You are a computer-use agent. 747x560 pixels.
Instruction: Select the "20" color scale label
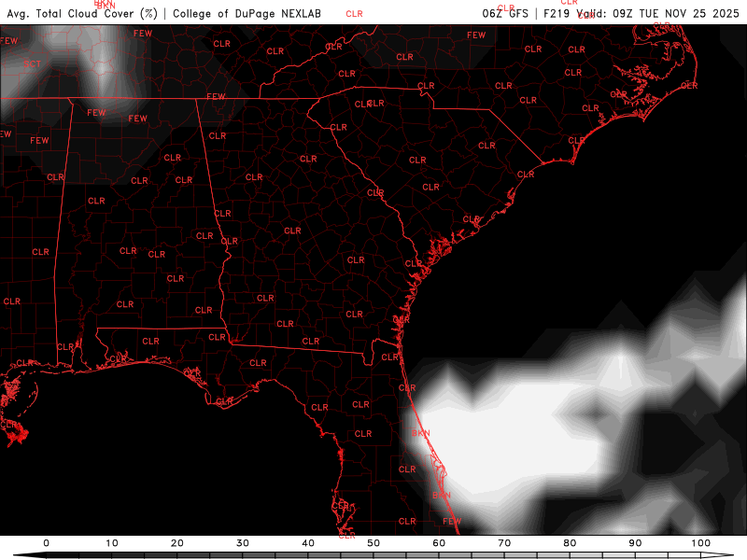tap(177, 543)
